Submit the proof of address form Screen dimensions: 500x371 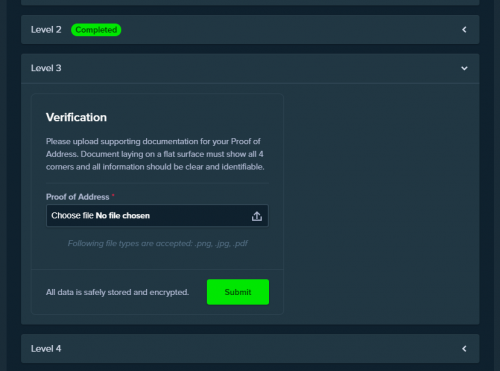[x=238, y=292]
